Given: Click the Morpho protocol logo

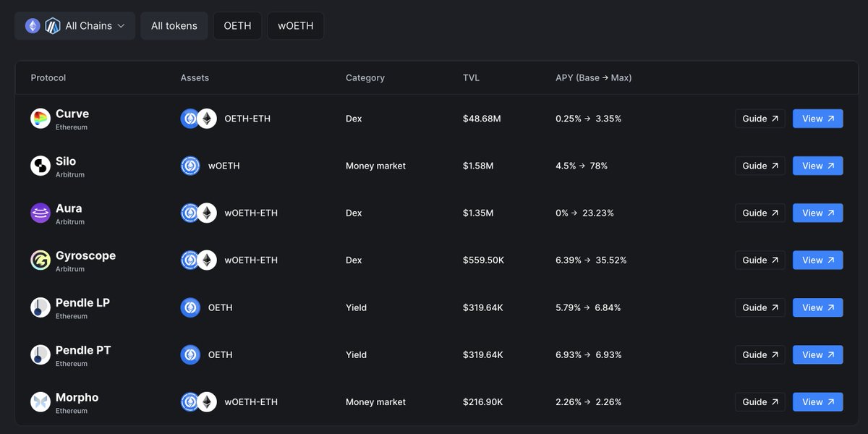Looking at the screenshot, I should 41,401.
